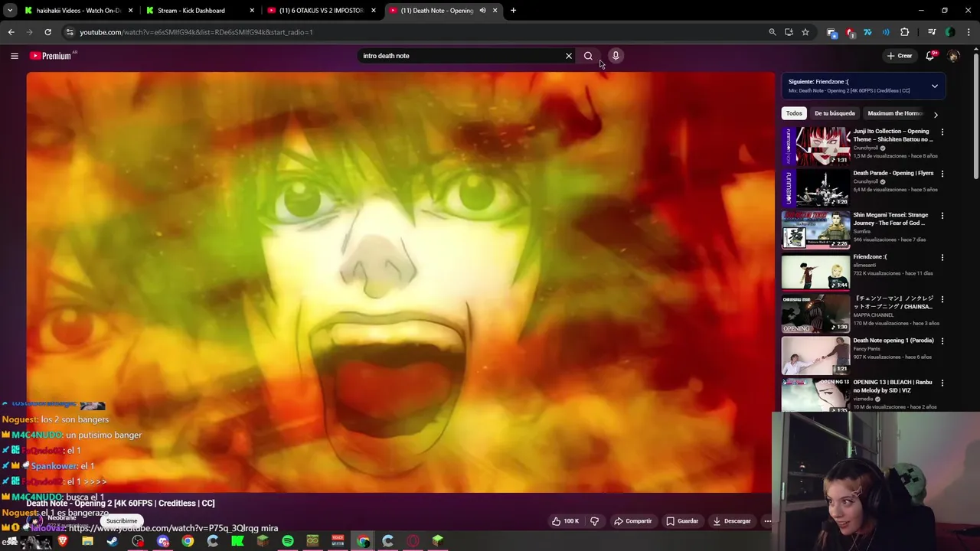Open options for the Friendzone :( video
Screen dimensions: 980x551
coord(942,258)
